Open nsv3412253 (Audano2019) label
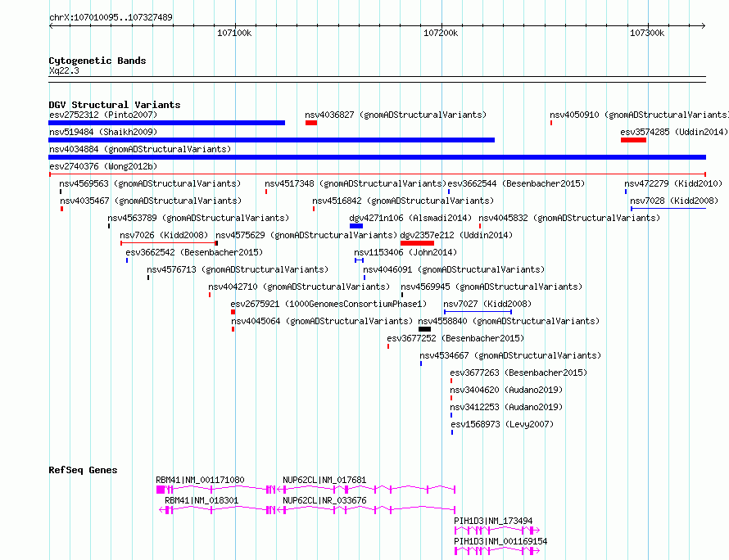Screen dimensions: 729x560 [506, 407]
